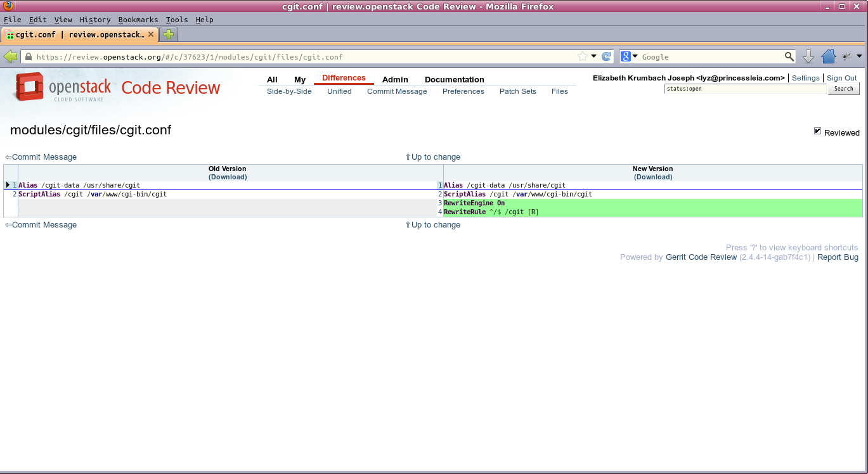The width and height of the screenshot is (868, 474).
Task: Expand the bug icon toolbar dropdown arrow
Action: point(859,56)
